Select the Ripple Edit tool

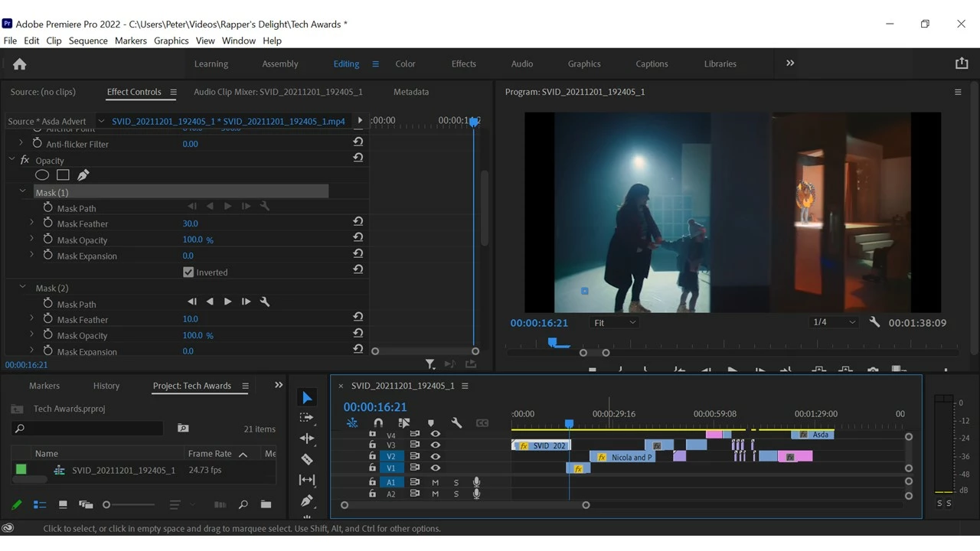coord(307,439)
